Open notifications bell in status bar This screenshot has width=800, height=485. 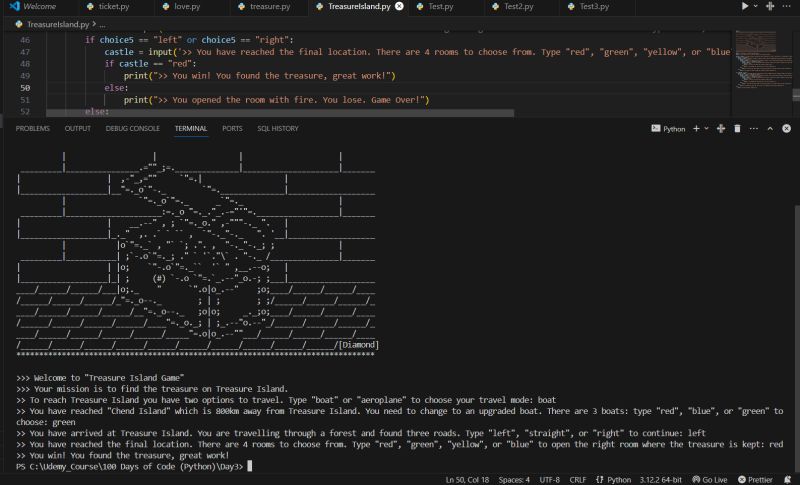789,479
